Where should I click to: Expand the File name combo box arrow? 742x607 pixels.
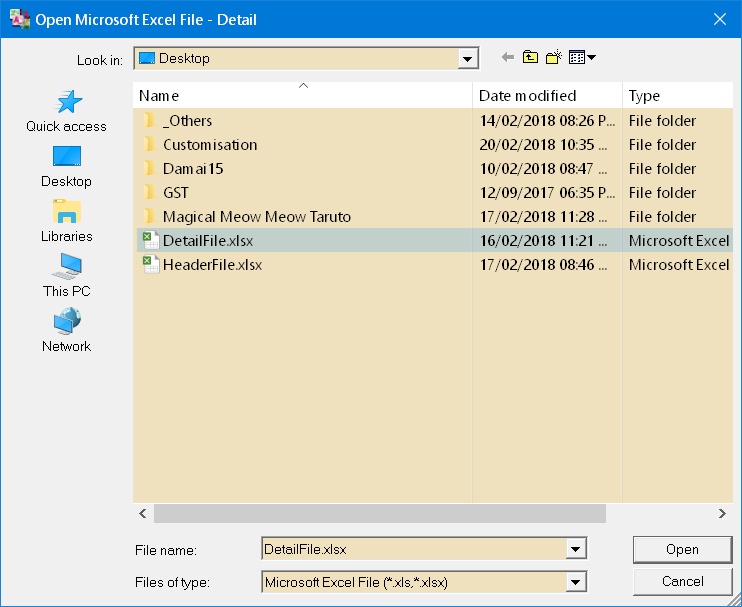[575, 549]
